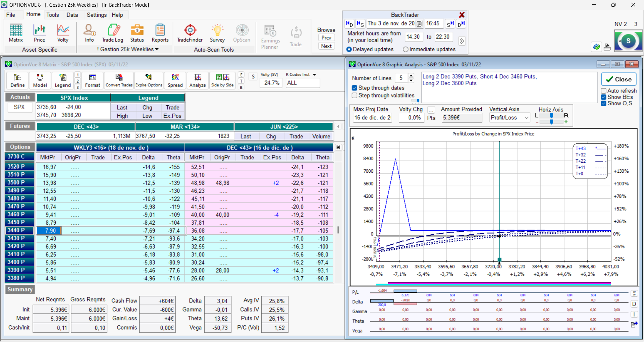Click the D button beside Delta row
This screenshot has height=342, width=644.
click(634, 304)
